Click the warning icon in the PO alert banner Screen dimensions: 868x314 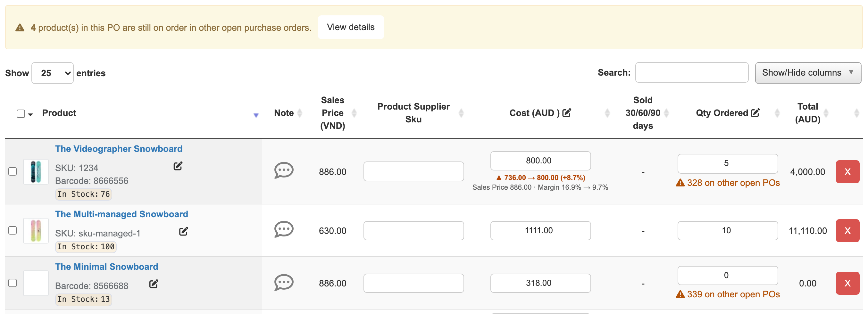point(20,28)
